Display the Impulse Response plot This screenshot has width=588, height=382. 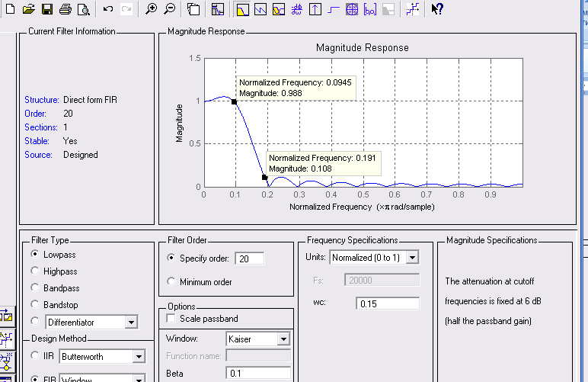click(315, 9)
